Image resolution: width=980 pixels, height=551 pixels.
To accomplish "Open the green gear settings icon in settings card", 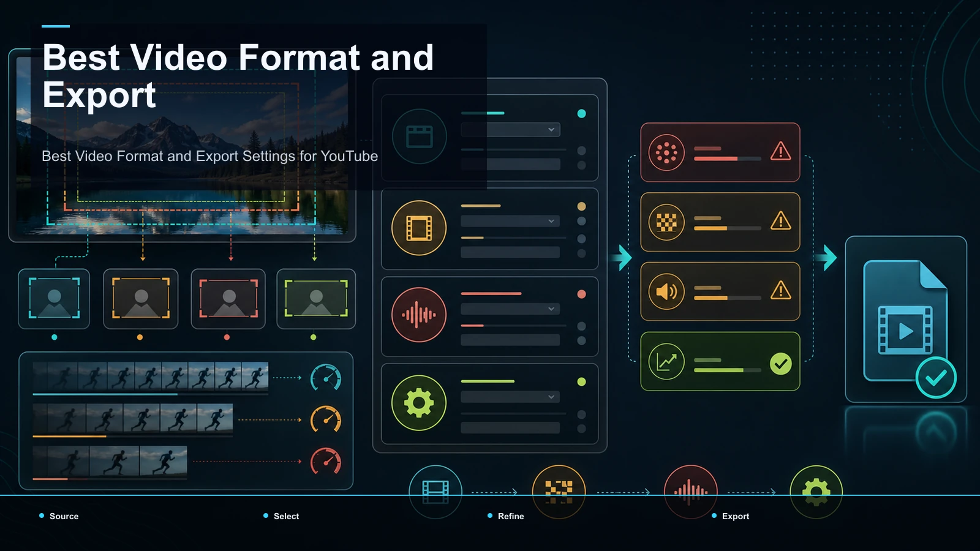I will pyautogui.click(x=420, y=403).
